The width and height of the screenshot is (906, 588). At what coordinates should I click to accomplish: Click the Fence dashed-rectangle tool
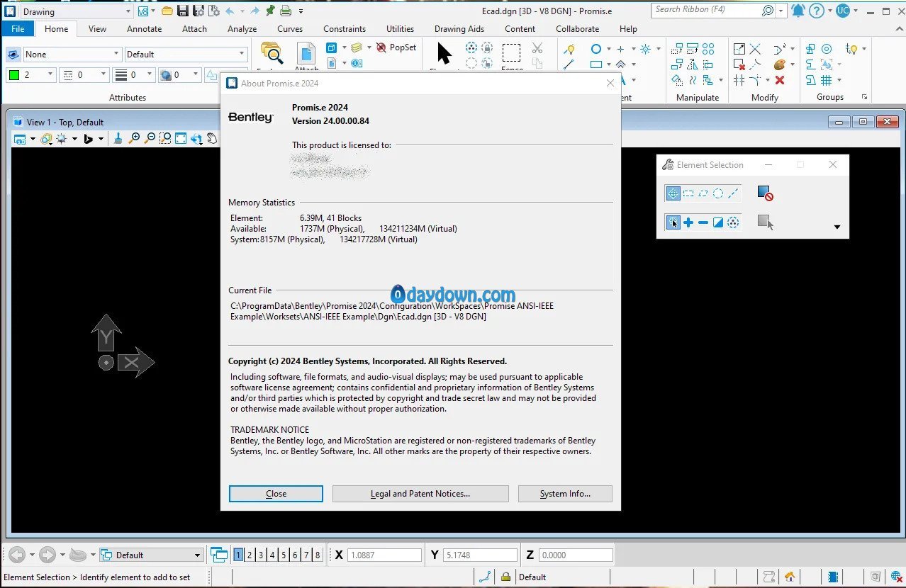point(511,53)
